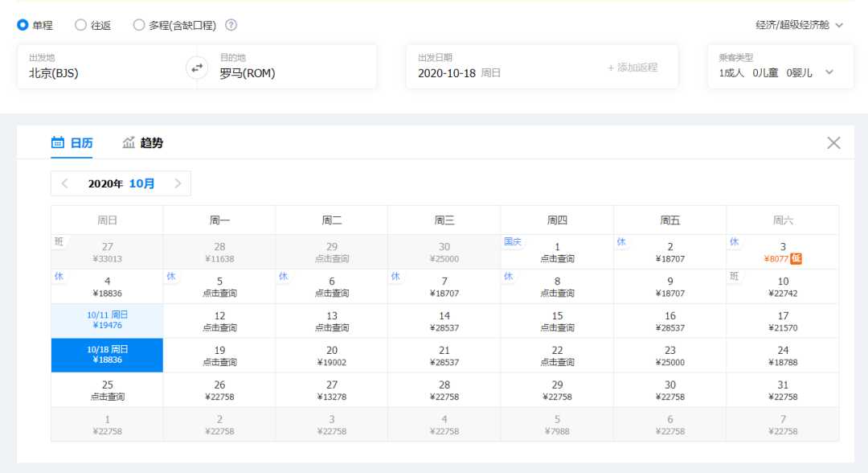Viewport: 868px width, 473px height.
Task: Select October 21 priced ¥28537
Action: [444, 355]
